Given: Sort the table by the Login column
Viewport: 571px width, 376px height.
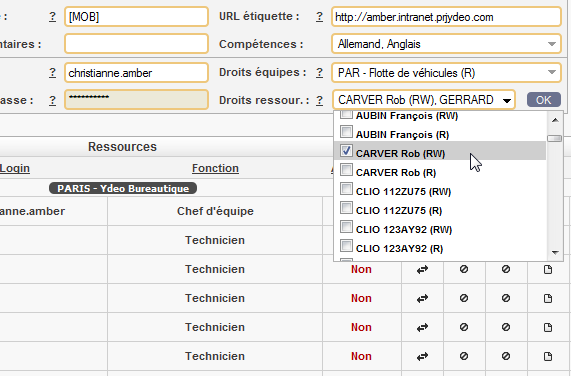Looking at the screenshot, I should coord(15,168).
